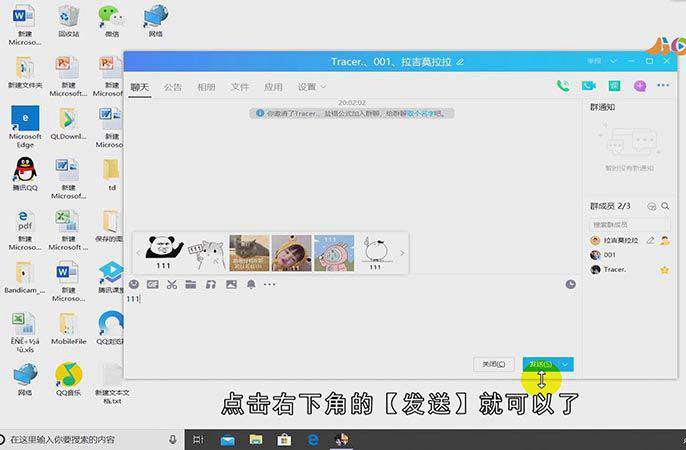
Task: Open the emoji picker in chat toolbar
Action: [134, 284]
